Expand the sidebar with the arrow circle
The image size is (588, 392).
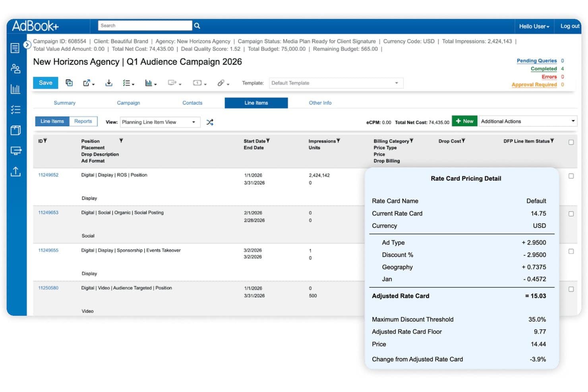click(x=27, y=44)
